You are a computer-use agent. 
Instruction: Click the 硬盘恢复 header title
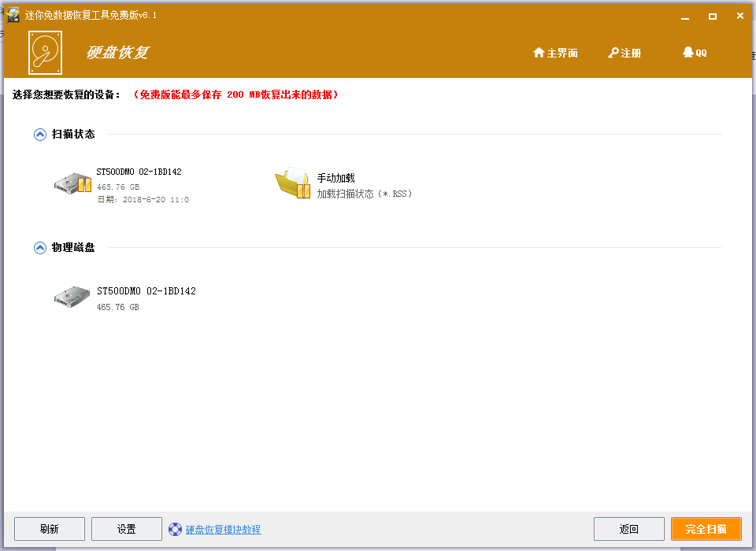point(117,53)
